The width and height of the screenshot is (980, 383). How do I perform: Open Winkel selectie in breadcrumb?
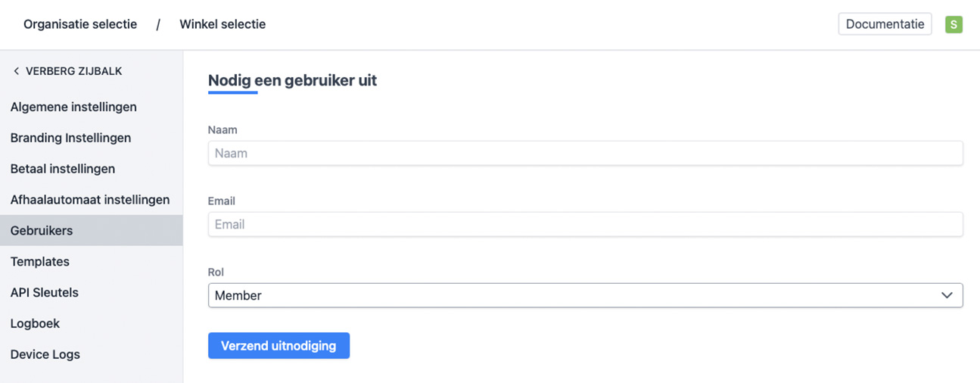point(222,24)
